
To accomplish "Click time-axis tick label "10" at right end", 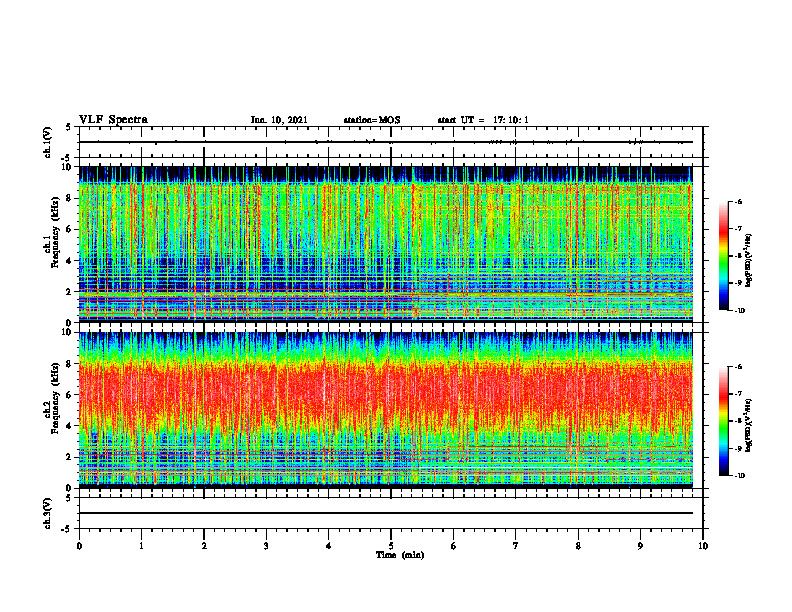I will click(x=703, y=546).
